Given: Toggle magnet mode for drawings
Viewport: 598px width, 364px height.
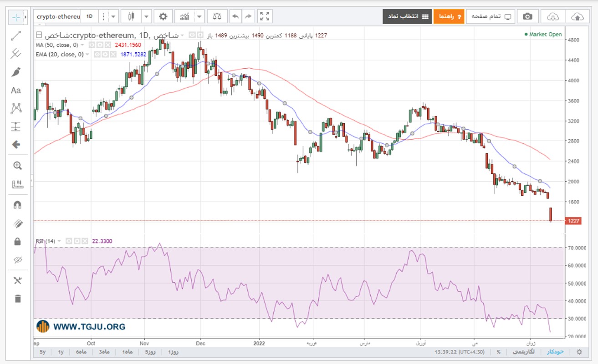Looking at the screenshot, I should click(x=17, y=205).
